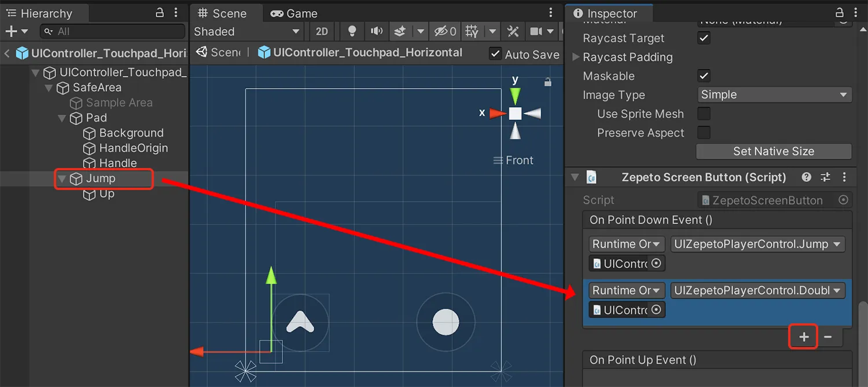This screenshot has height=387, width=868.
Task: Collapse the Jump object in Hierarchy
Action: [61, 178]
